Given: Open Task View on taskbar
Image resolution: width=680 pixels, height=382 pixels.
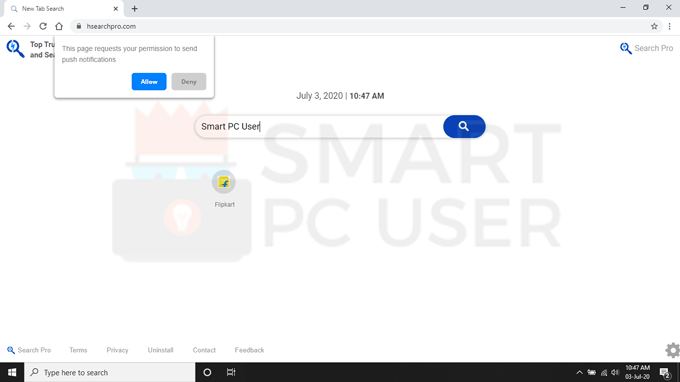Looking at the screenshot, I should (x=231, y=372).
